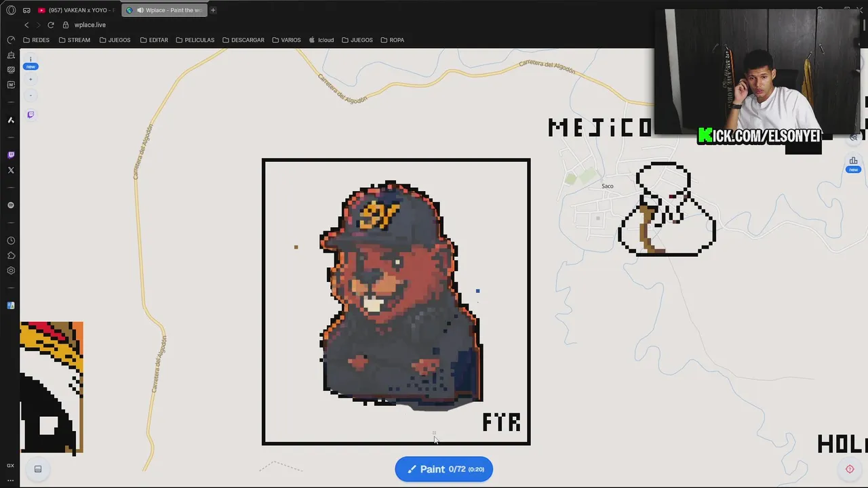This screenshot has height=488, width=868.
Task: View site info via the padlock icon
Action: pos(66,25)
